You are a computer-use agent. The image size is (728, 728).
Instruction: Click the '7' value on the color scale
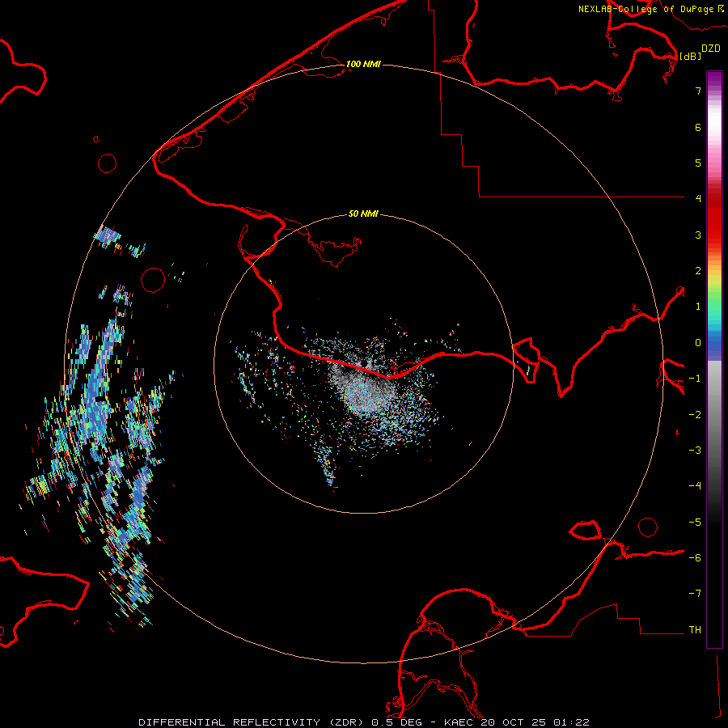698,91
